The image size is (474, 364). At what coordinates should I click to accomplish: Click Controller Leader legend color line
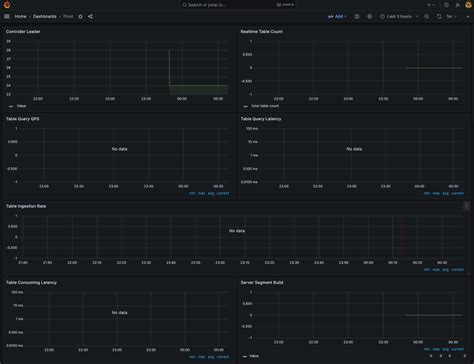point(11,106)
